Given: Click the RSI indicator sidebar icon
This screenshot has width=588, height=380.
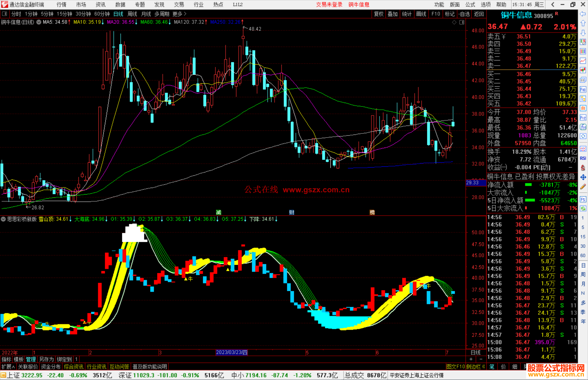Looking at the screenshot, I should pos(583,158).
